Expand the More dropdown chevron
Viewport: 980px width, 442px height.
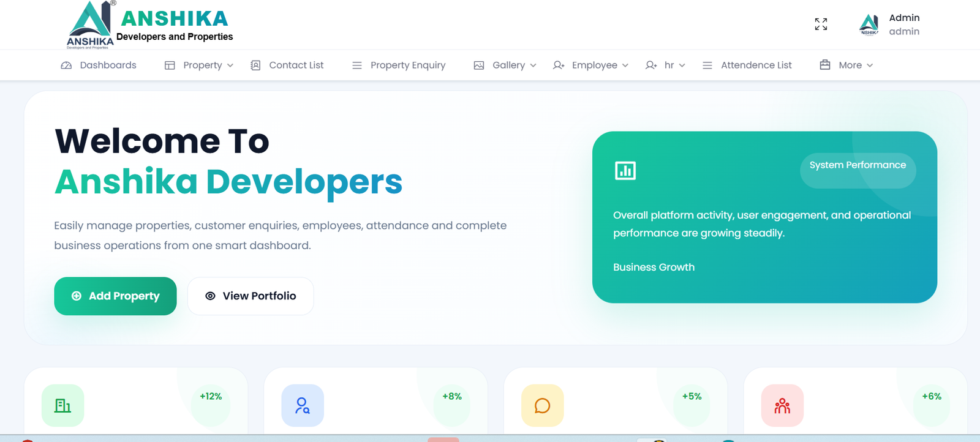870,66
